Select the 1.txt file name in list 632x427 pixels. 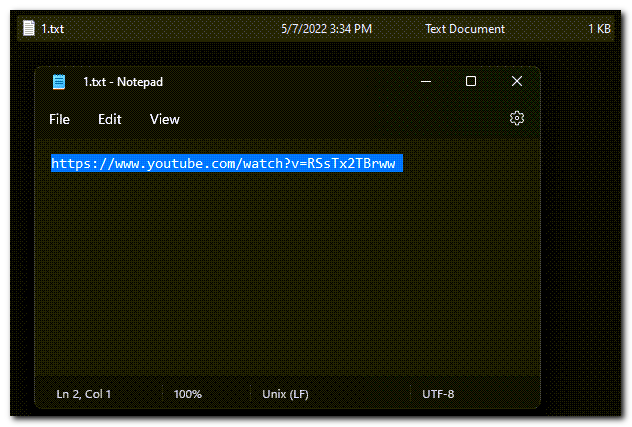click(52, 29)
